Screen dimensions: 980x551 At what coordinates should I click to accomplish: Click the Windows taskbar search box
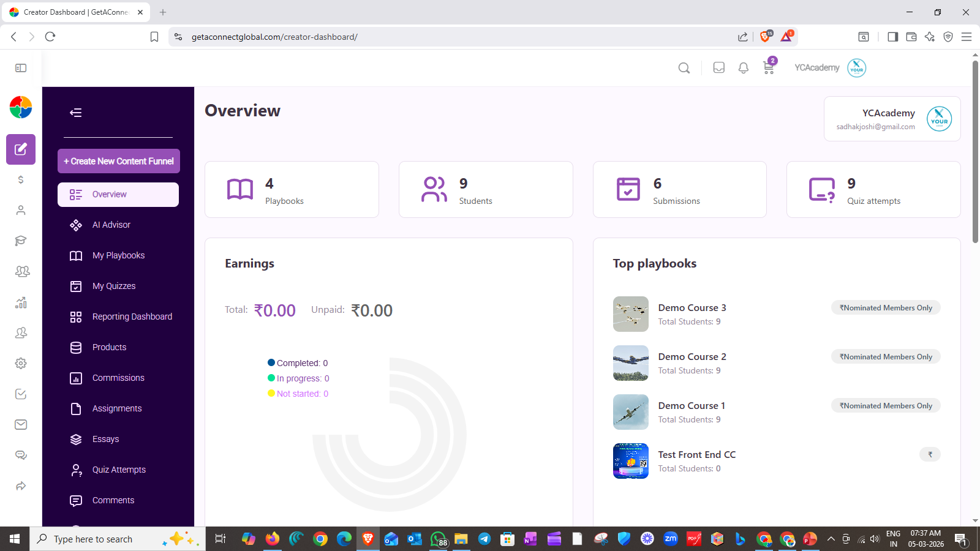tap(118, 539)
